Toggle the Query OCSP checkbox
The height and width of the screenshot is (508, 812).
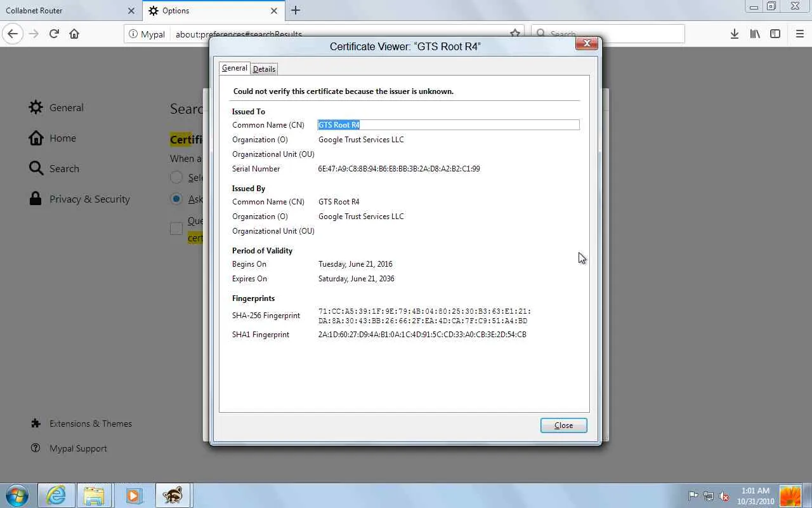[x=176, y=229]
